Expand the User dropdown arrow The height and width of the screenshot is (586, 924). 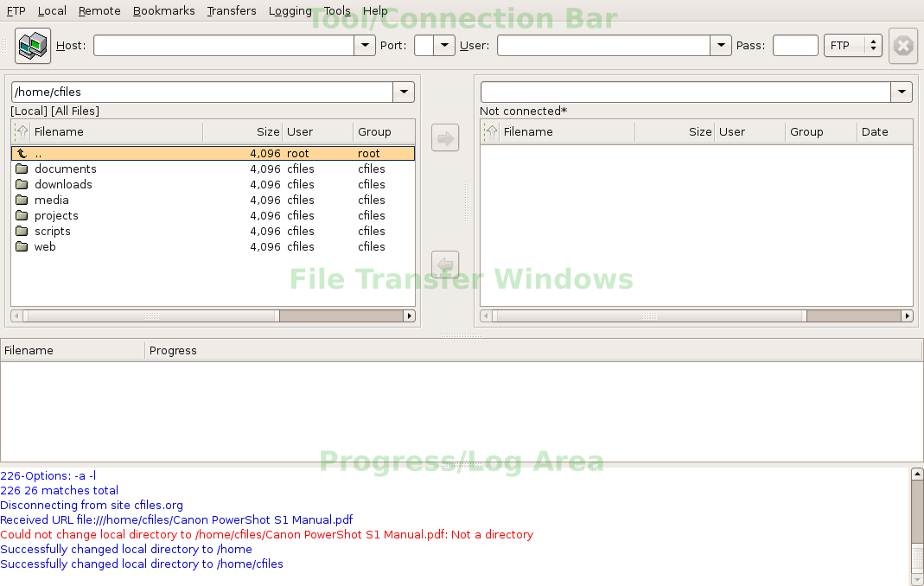pyautogui.click(x=721, y=46)
